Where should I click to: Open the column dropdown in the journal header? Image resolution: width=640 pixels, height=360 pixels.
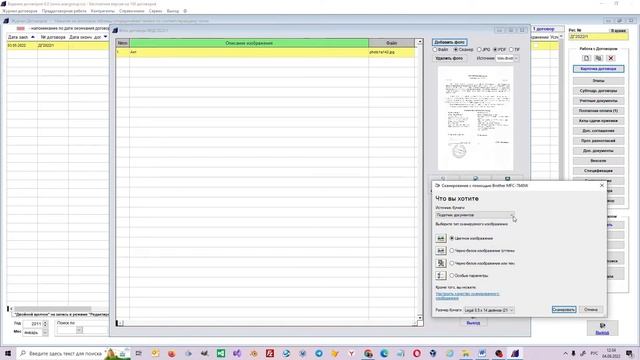click(x=105, y=37)
